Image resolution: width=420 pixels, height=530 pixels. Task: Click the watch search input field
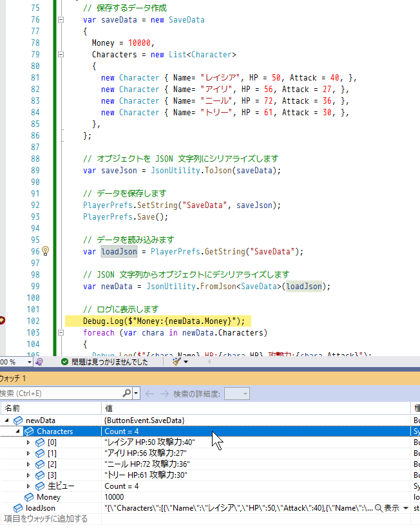[60, 393]
